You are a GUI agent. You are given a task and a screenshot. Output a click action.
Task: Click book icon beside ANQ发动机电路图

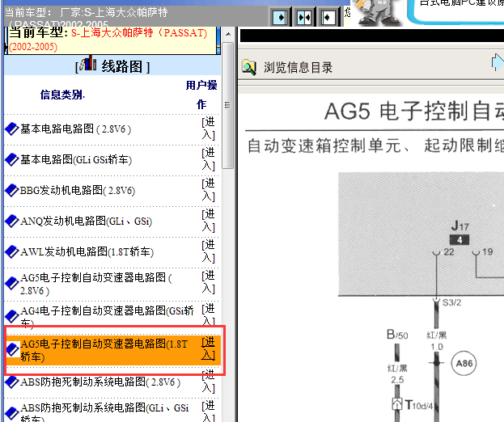pos(12,221)
